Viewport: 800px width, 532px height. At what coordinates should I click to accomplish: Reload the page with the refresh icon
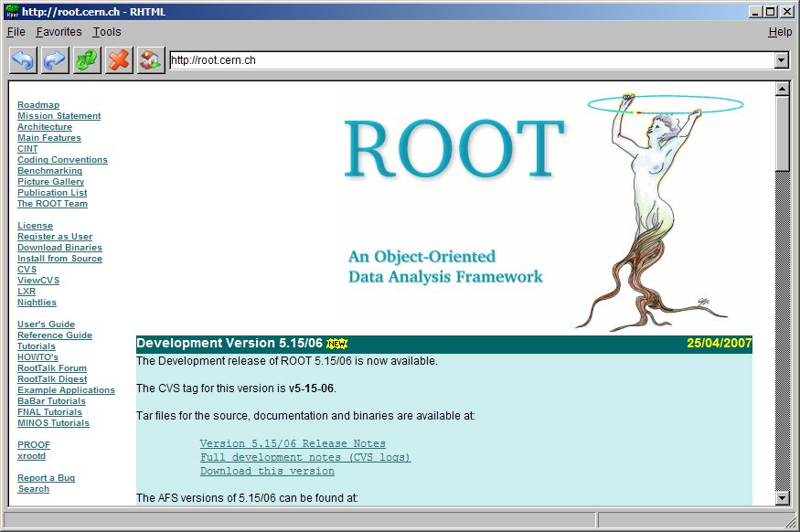tap(86, 60)
